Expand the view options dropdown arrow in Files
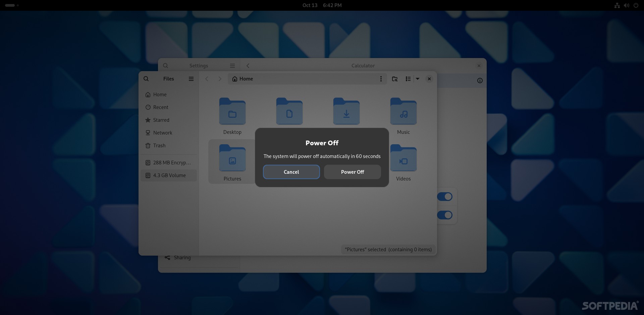The image size is (644, 315). coord(418,79)
